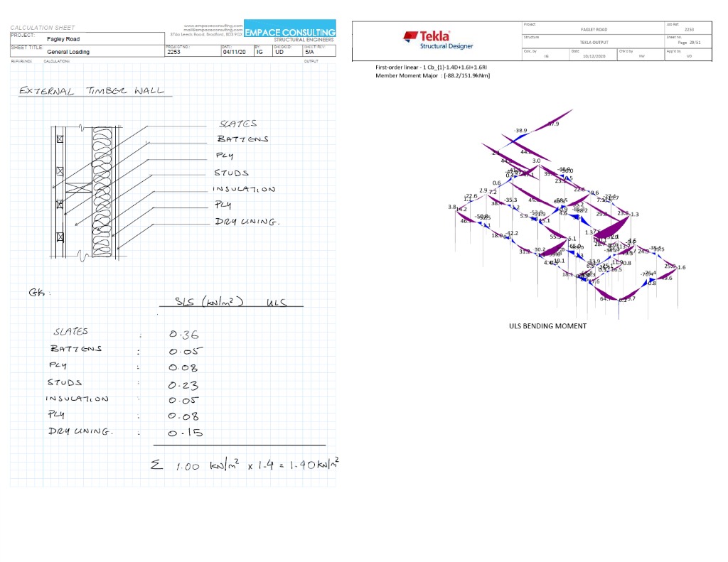The image size is (728, 562).
Task: Click the project number 2253 cell
Action: [x=193, y=51]
